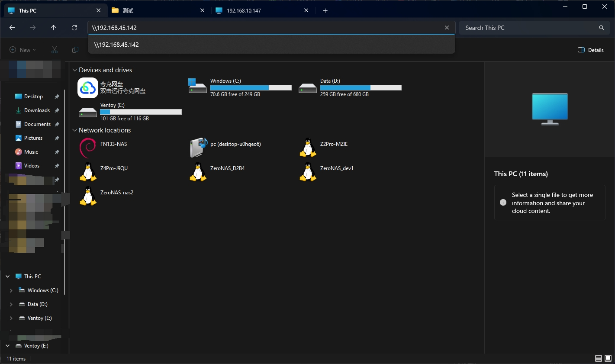Switch to details list view icon
This screenshot has height=364, width=615.
click(x=599, y=358)
